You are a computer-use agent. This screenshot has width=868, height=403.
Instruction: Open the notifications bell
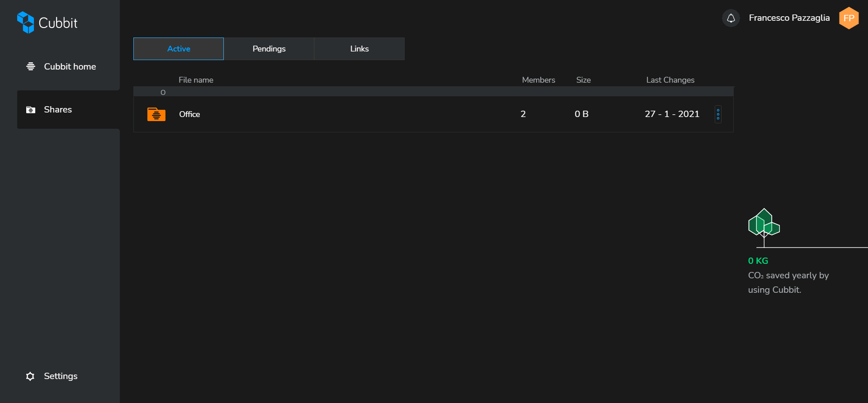coord(731,18)
